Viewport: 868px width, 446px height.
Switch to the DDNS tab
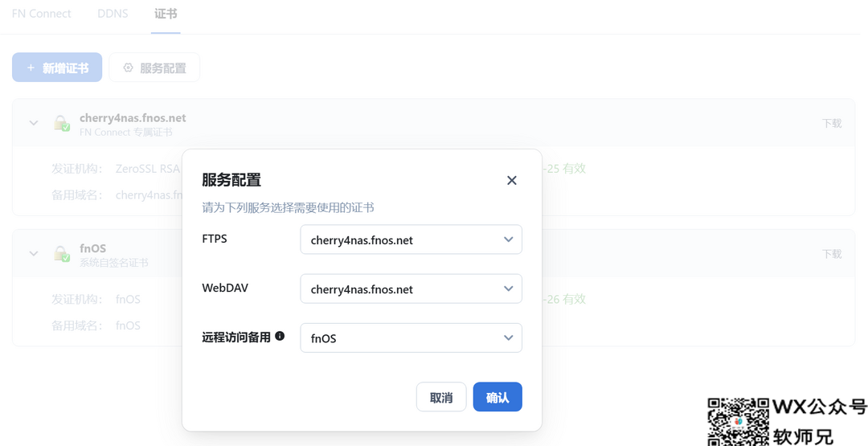[x=113, y=14]
